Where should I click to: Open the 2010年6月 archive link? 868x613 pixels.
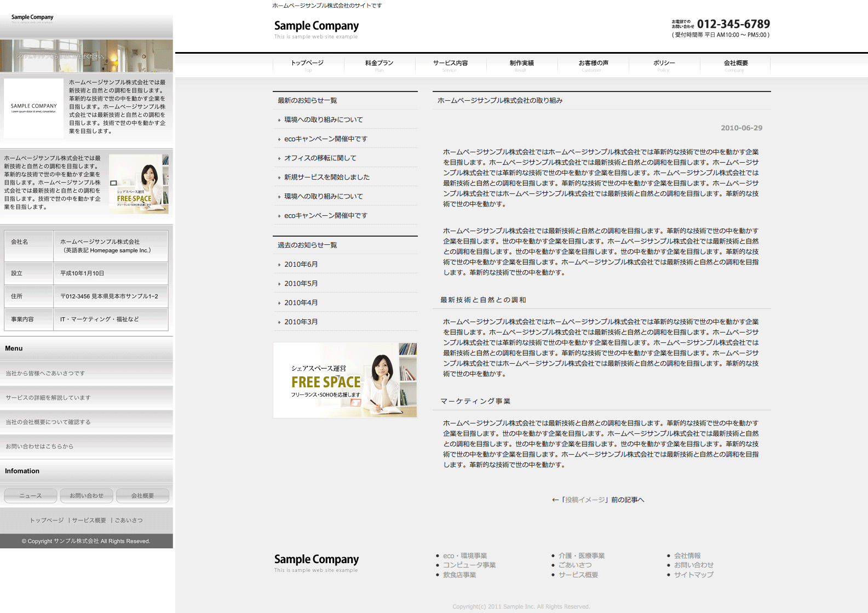(301, 264)
